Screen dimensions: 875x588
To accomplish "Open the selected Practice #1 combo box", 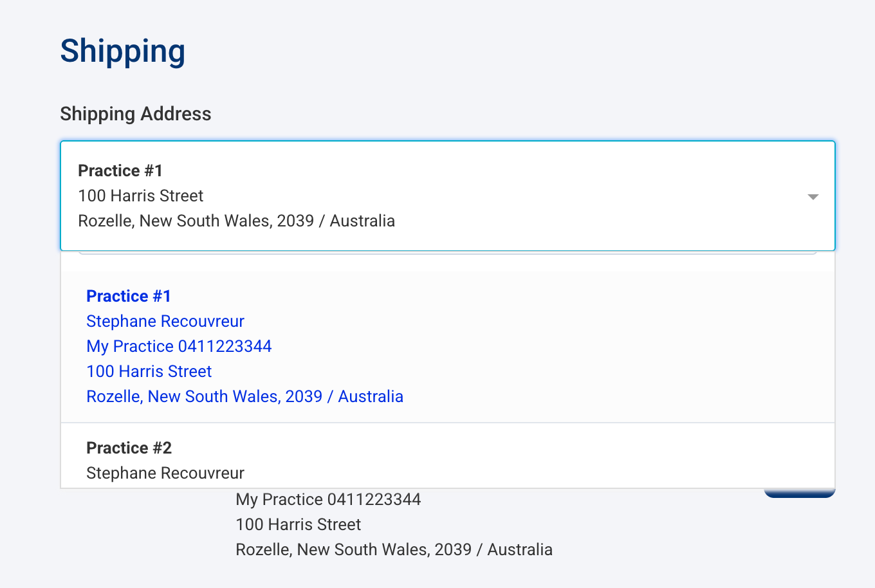I will (448, 196).
